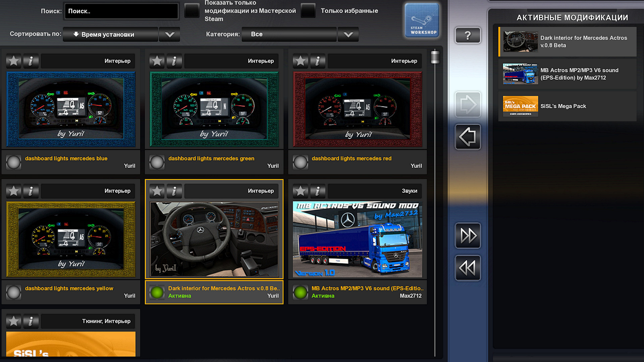Favorite the SiSL's Mega Pack mod

[x=14, y=321]
